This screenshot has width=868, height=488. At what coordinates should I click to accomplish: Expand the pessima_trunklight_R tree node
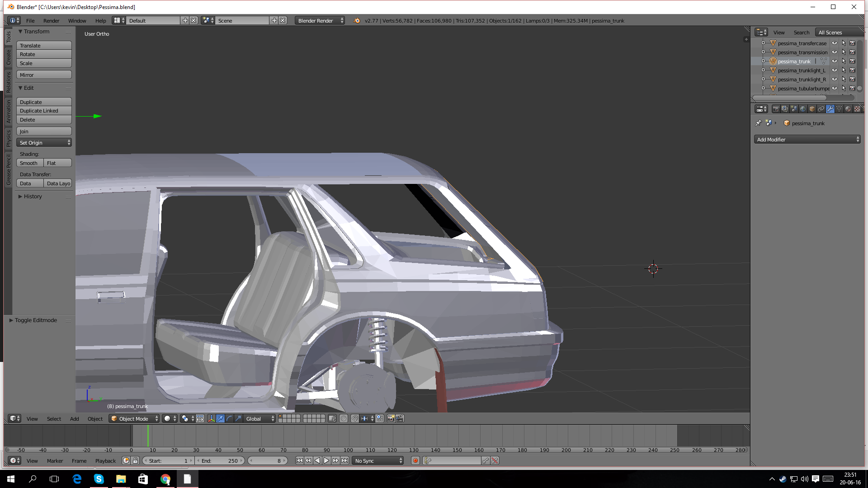click(x=764, y=80)
